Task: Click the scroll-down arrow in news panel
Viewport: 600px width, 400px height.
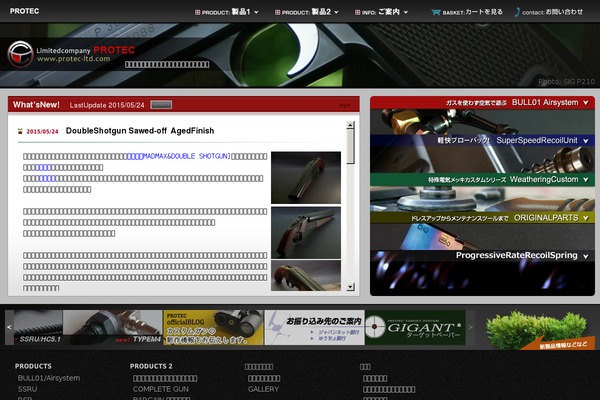Action: pyautogui.click(x=350, y=287)
